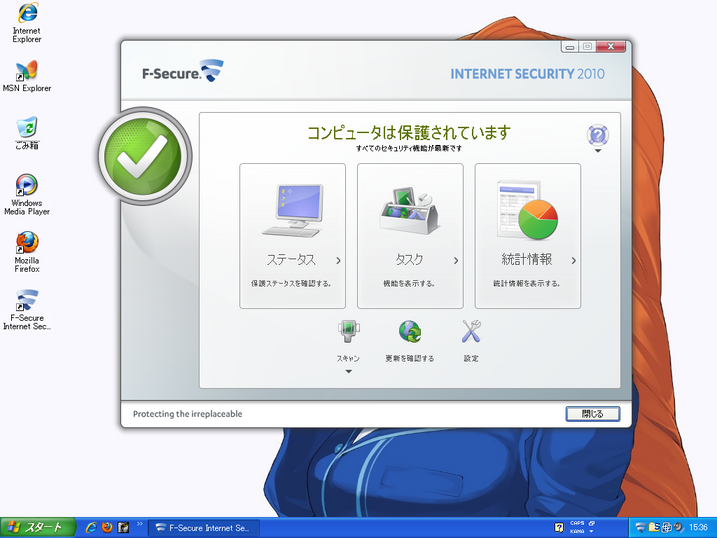
Task: Select the F-Secure Internet Security desktop shortcut
Action: tap(27, 309)
